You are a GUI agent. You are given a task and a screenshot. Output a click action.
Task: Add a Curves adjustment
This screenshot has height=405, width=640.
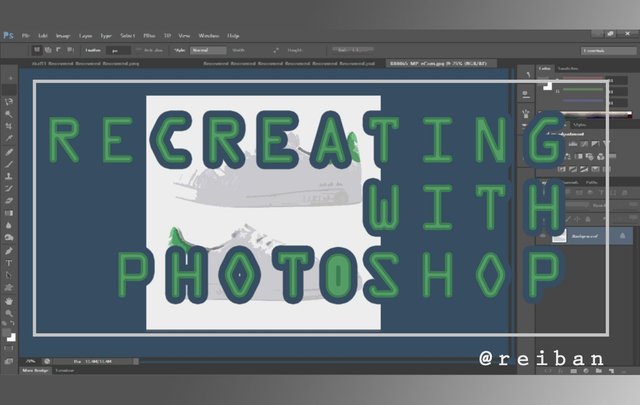[584, 144]
